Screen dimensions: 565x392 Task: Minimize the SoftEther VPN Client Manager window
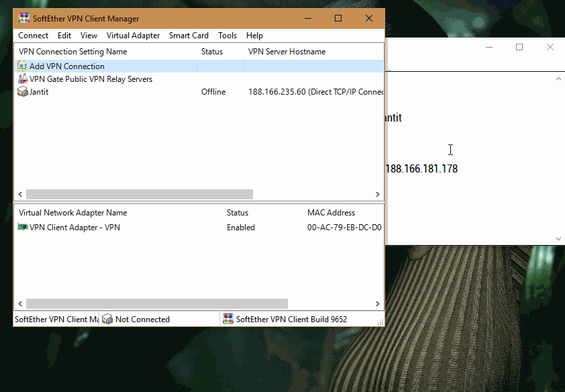pos(308,18)
